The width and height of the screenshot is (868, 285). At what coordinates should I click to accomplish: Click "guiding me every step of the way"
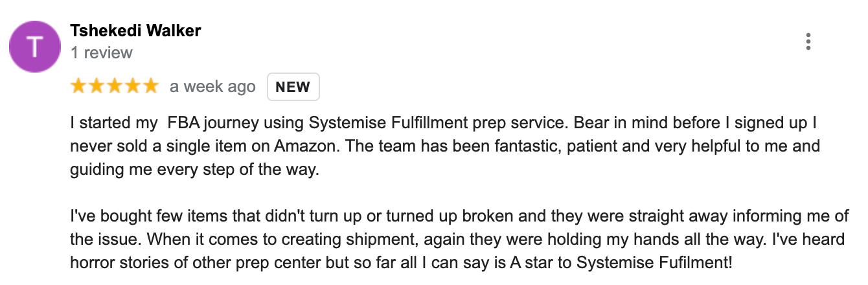click(x=195, y=170)
